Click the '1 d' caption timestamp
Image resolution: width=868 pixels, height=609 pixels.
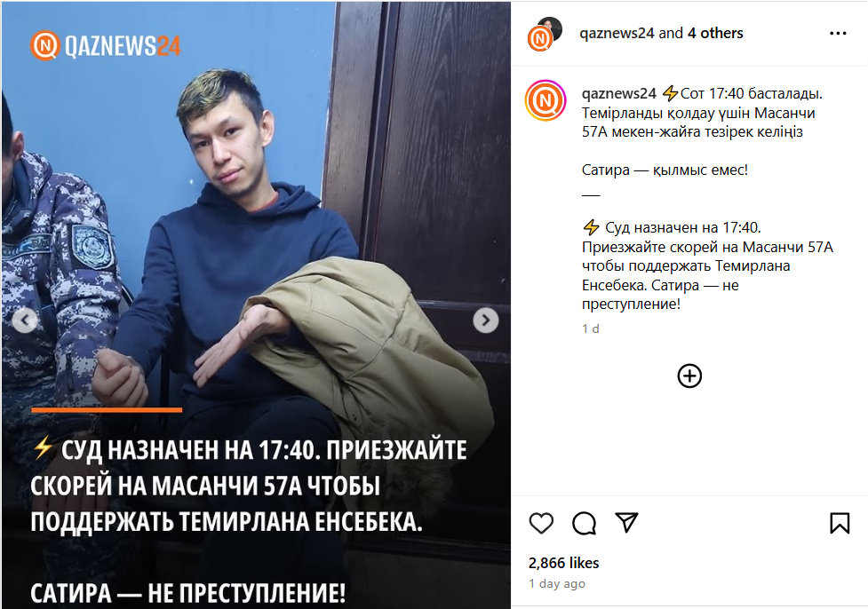(x=590, y=328)
